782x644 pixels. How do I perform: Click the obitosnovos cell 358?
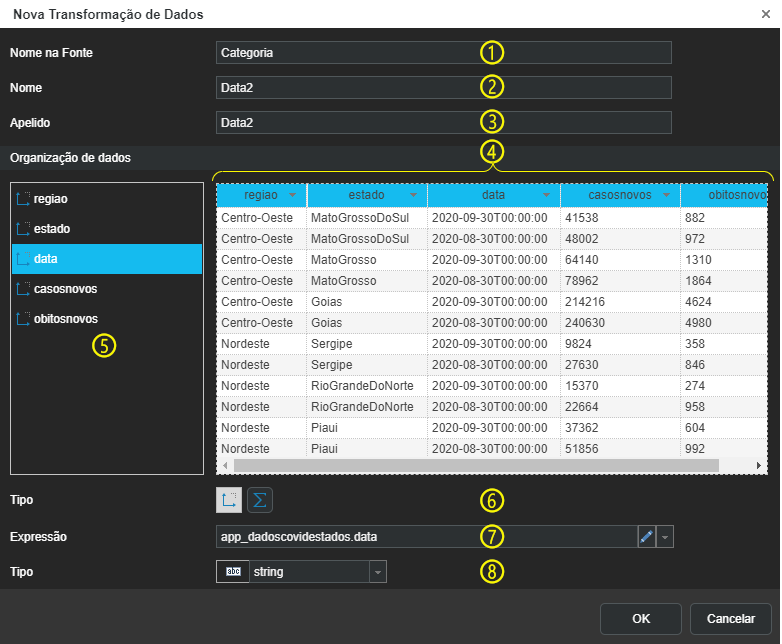tap(724, 344)
